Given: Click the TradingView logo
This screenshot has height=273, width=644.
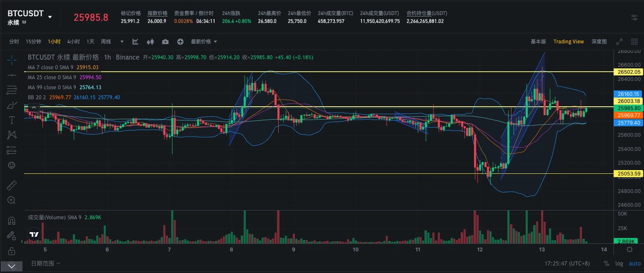Looking at the screenshot, I should click(x=34, y=234).
